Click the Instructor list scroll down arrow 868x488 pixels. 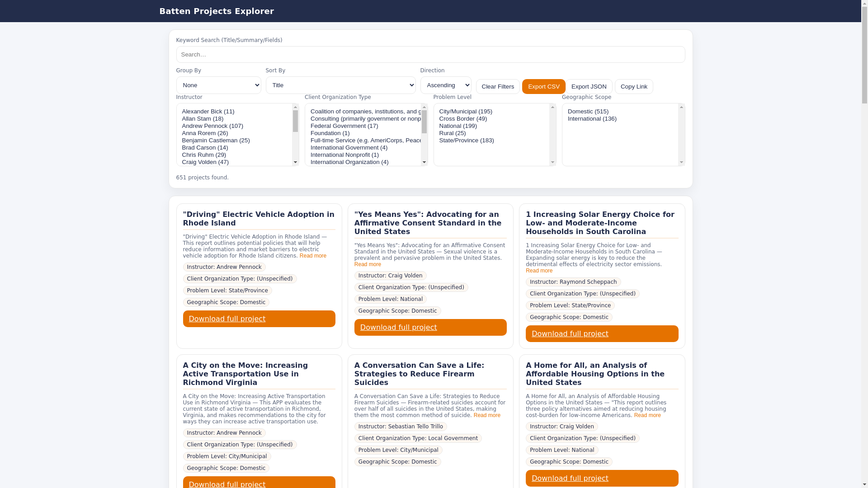(295, 162)
